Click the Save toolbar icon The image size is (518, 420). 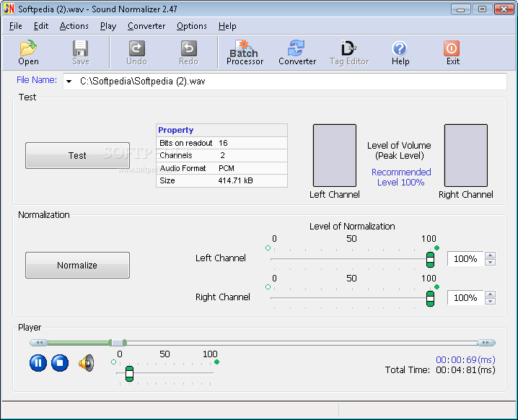(81, 53)
